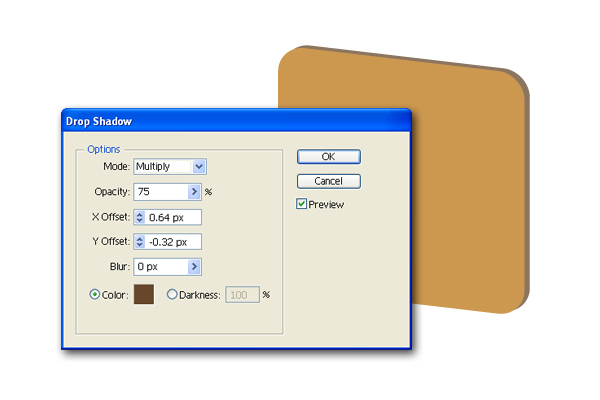Click the OK button
Image resolution: width=600 pixels, height=400 pixels.
pos(328,157)
